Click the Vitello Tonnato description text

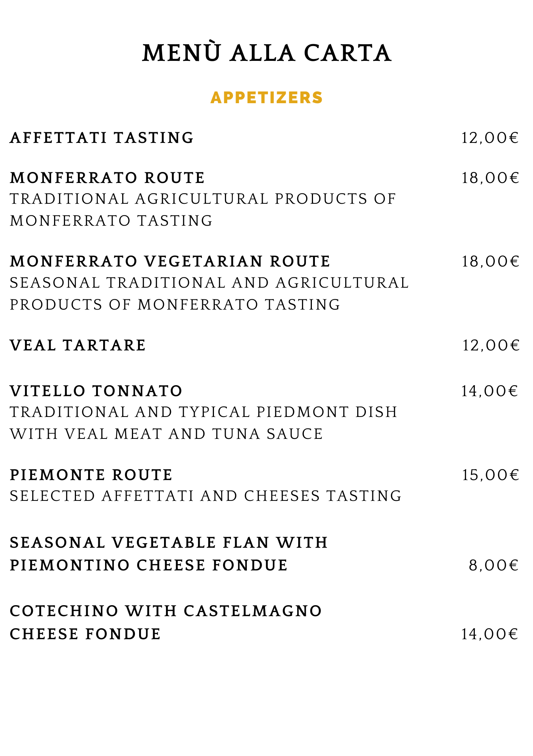tap(203, 423)
